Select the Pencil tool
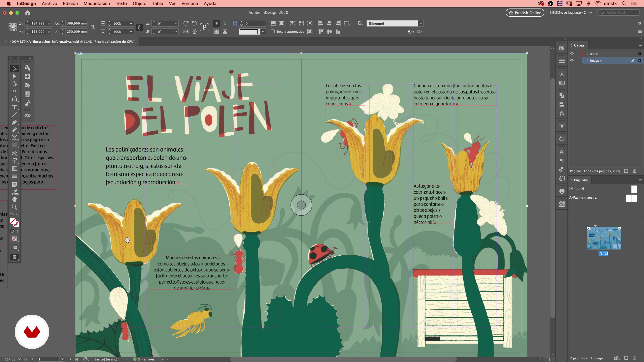The width and height of the screenshot is (644, 362). click(x=14, y=130)
